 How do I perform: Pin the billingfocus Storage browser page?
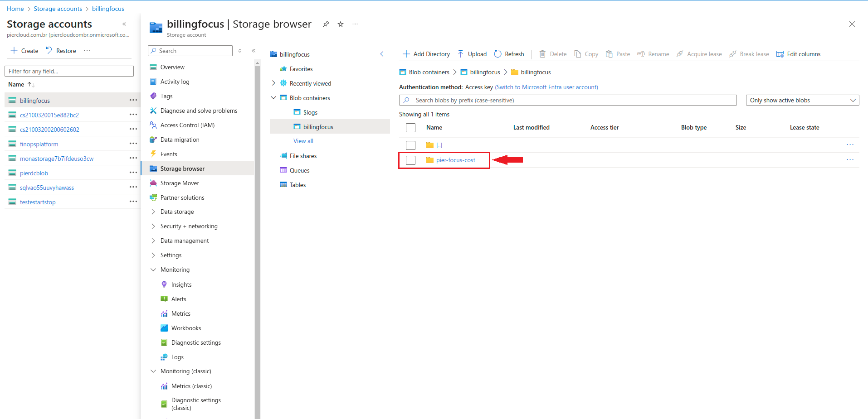pos(326,24)
